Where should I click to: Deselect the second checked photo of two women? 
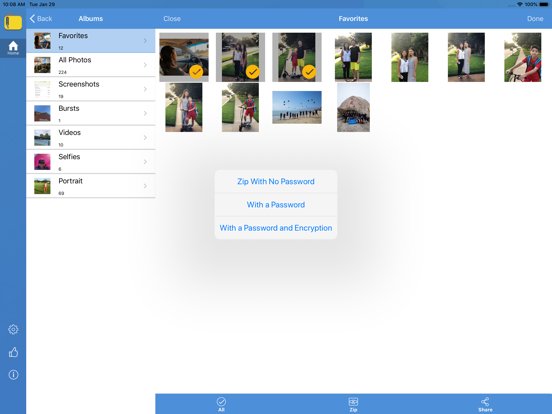click(240, 57)
